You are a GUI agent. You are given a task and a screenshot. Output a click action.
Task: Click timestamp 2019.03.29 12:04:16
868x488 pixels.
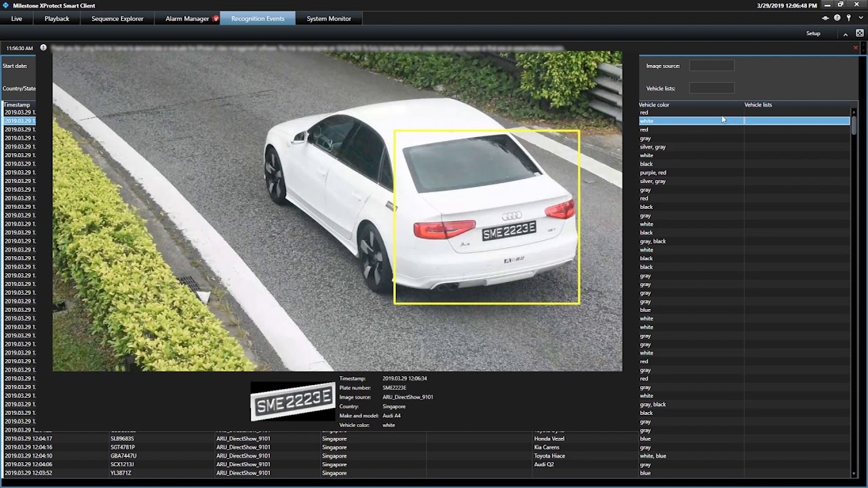coord(28,447)
